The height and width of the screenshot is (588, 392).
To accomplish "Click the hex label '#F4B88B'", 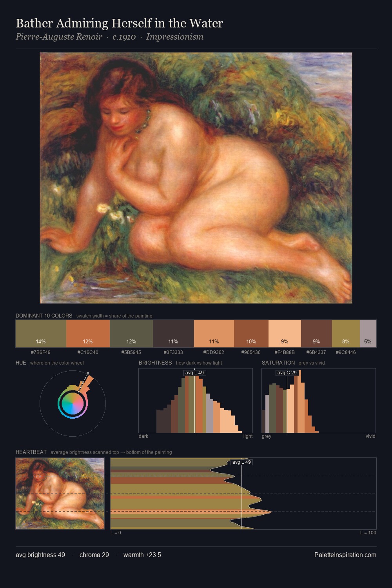I will coord(285,352).
